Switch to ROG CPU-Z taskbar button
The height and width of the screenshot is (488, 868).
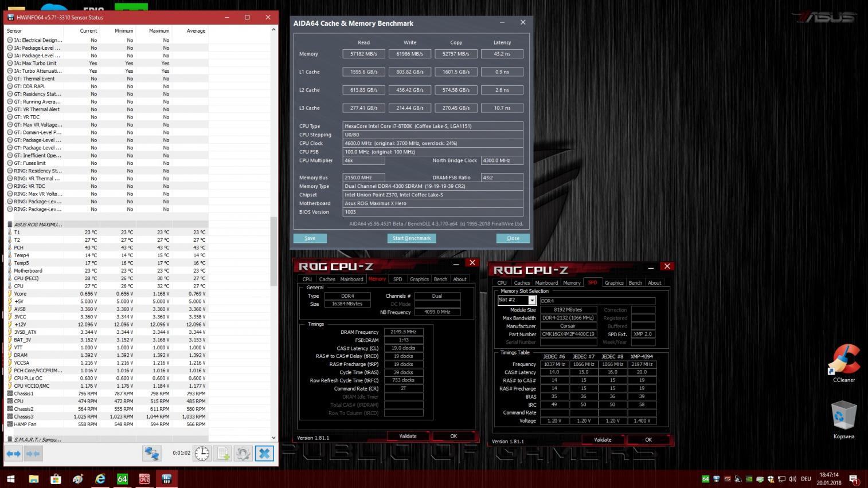click(x=144, y=478)
